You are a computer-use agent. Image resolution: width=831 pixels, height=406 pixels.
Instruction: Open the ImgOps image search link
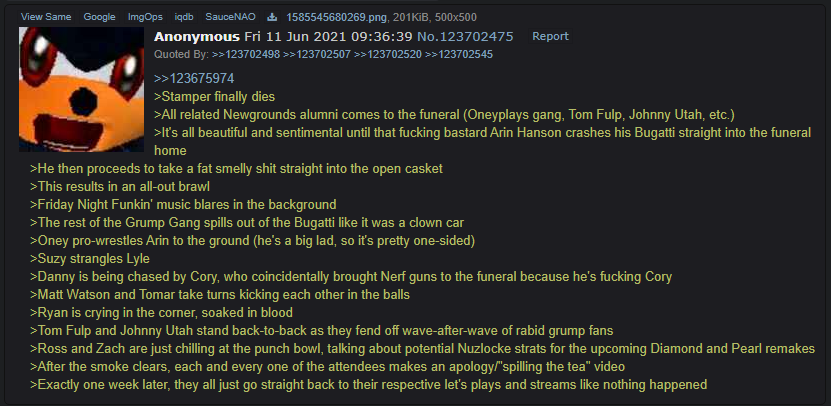click(145, 17)
